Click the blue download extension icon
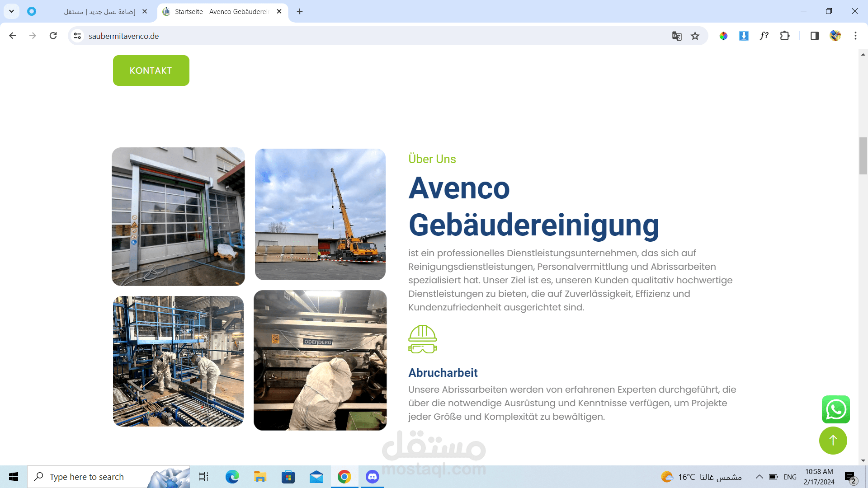 point(744,36)
